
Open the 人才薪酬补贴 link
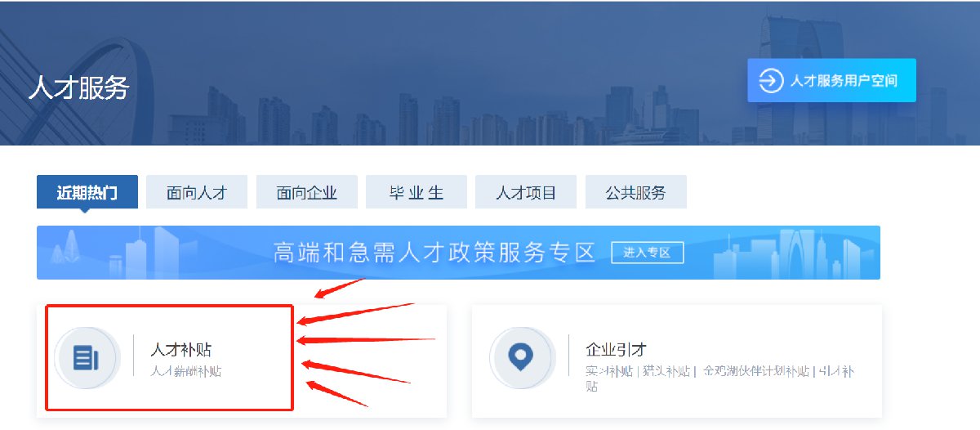point(186,371)
